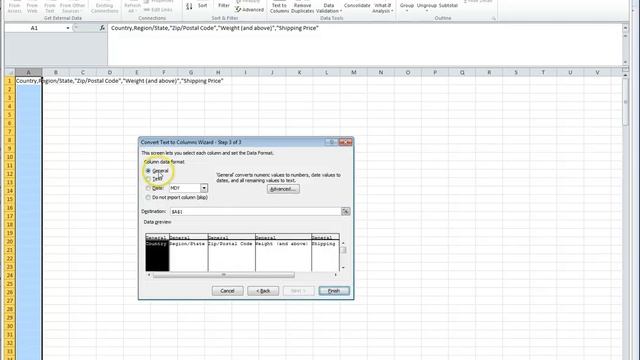Click the wizard dialog help button
This screenshot has width=640, height=360.
point(331,142)
